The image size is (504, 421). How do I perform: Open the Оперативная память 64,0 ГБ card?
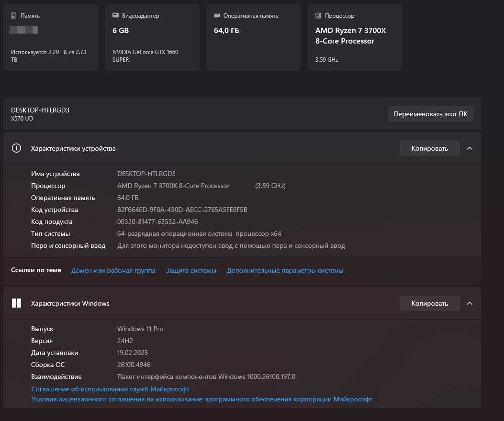[x=254, y=37]
